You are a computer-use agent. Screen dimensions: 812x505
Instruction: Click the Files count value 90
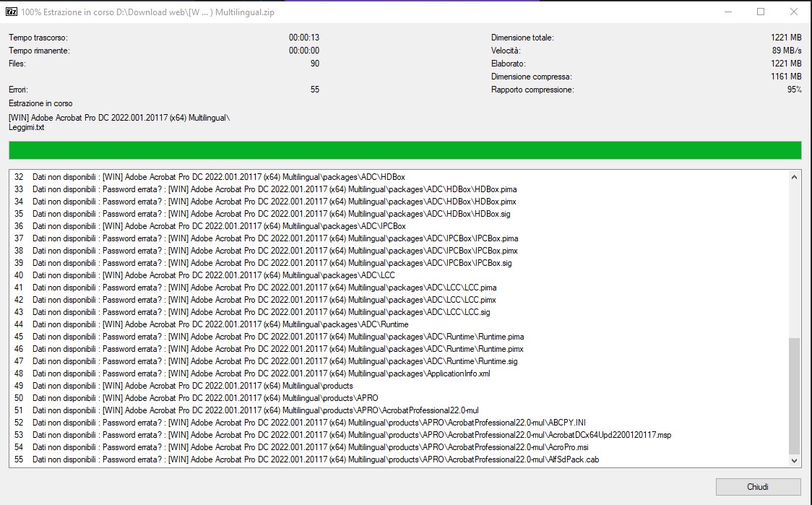(315, 64)
